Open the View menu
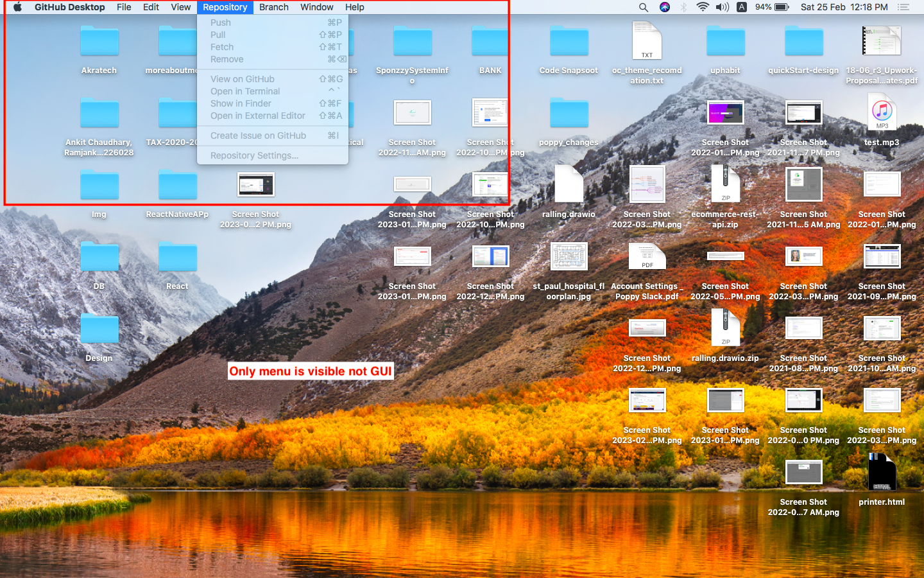 coord(181,7)
